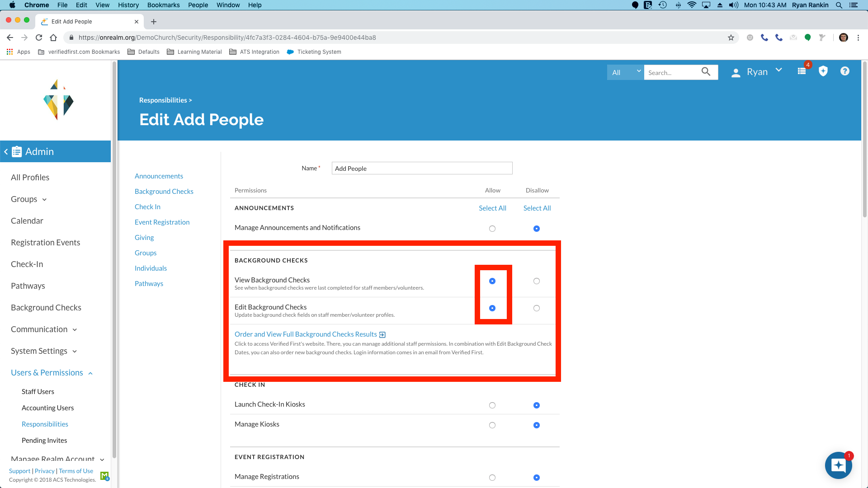868x488 pixels.
Task: Click the help question mark icon
Action: pos(844,71)
